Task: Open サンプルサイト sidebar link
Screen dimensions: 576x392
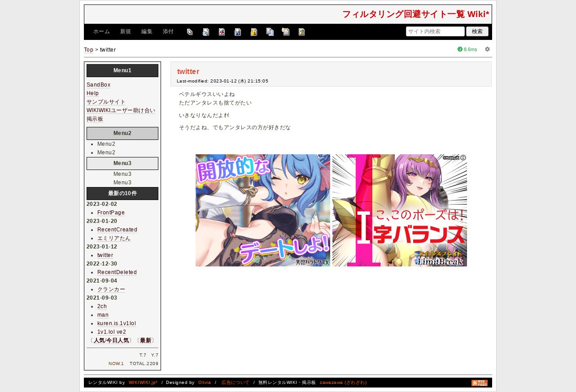Action: pos(106,102)
